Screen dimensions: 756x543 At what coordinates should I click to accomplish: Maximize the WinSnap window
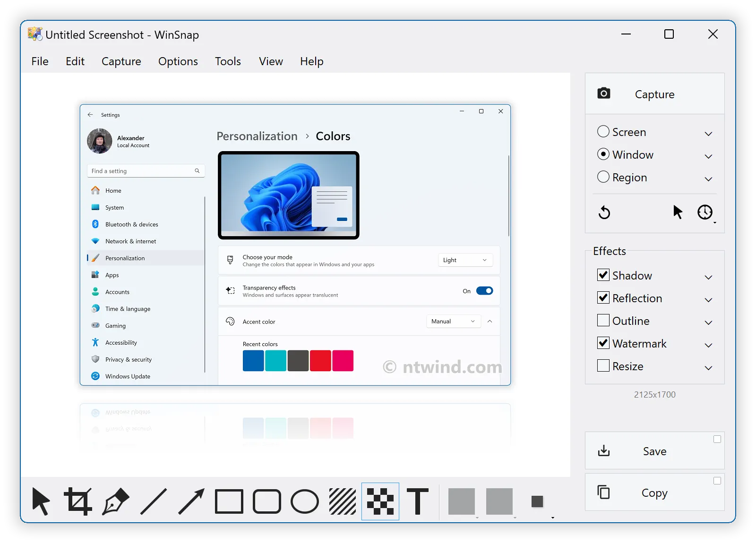[669, 34]
